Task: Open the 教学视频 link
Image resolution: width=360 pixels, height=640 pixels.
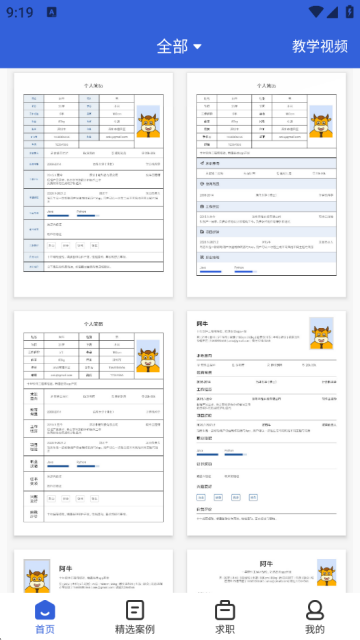Action: (x=320, y=46)
